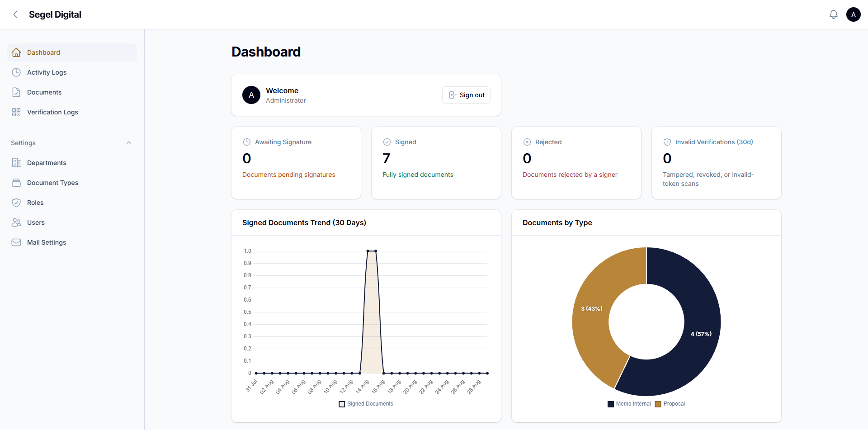This screenshot has height=430, width=868.
Task: Click the Rejected x-circle icon
Action: pyautogui.click(x=527, y=142)
